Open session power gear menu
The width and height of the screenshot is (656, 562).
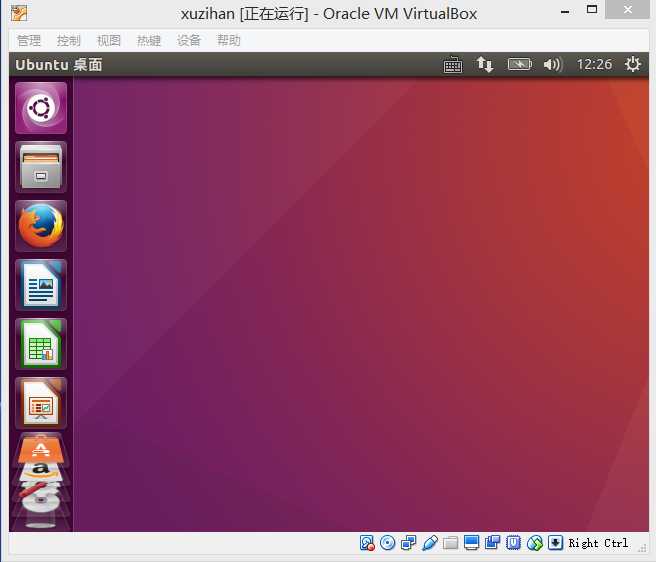(x=633, y=64)
